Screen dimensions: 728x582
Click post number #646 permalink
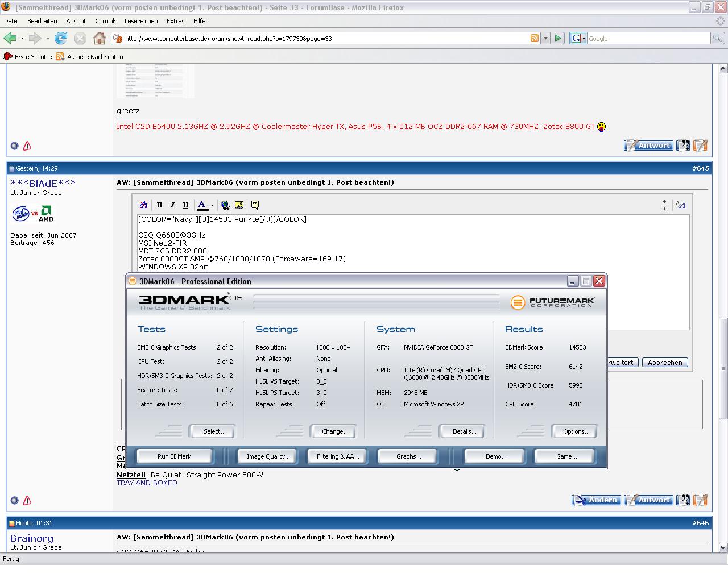click(701, 523)
